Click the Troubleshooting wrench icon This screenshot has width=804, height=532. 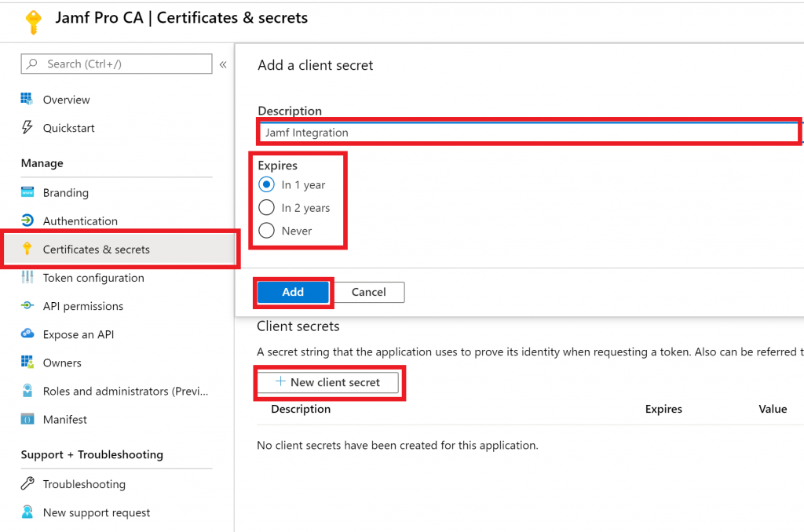[27, 484]
